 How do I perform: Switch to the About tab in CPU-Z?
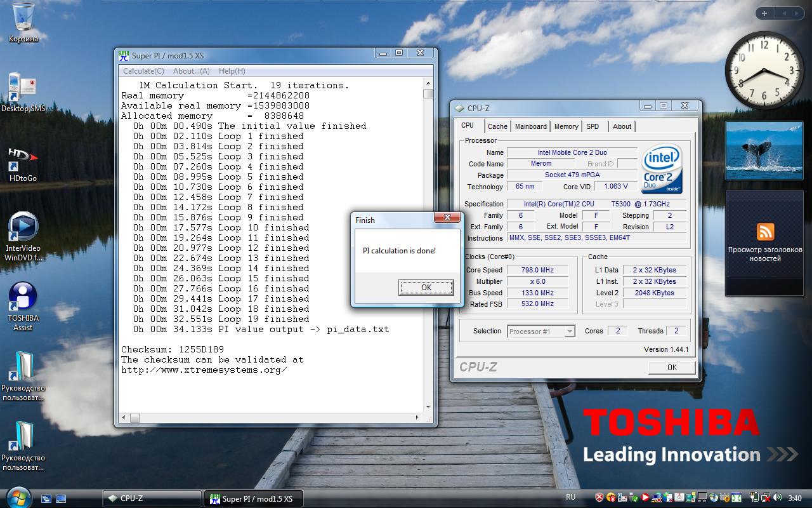622,126
